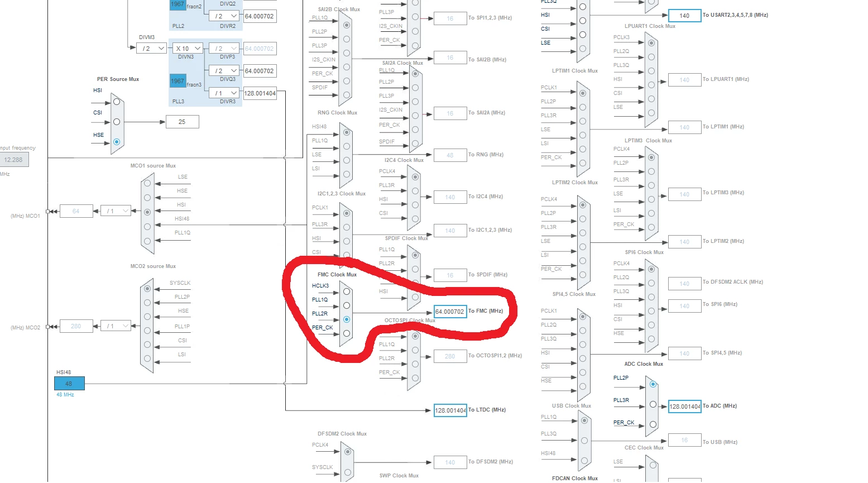
Task: Select LSE in RNG Clock Mux
Action: [347, 160]
